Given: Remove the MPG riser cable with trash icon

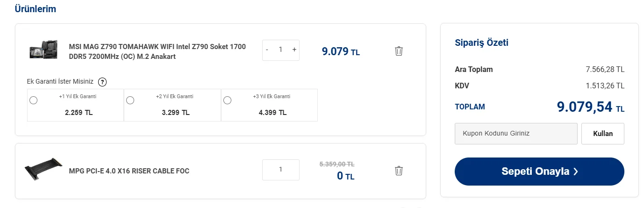Looking at the screenshot, I should 399,171.
